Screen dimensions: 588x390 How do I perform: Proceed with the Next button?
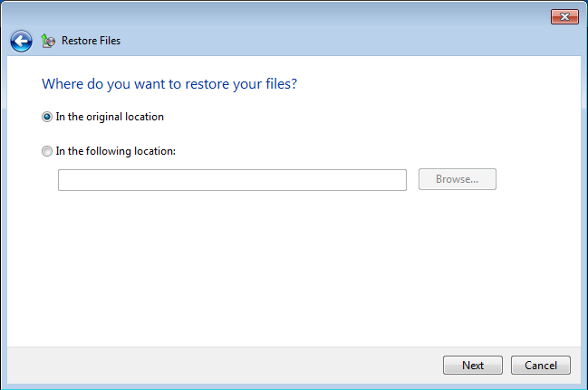coord(473,366)
